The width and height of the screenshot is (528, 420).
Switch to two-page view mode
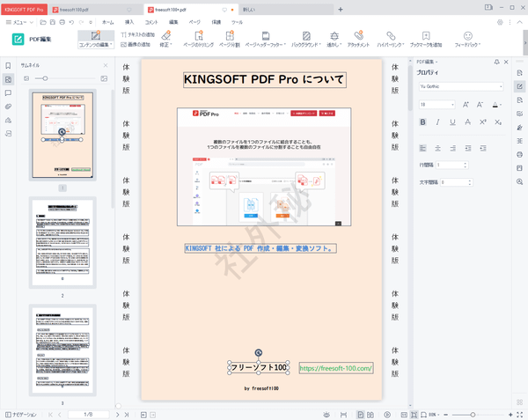pos(370,415)
